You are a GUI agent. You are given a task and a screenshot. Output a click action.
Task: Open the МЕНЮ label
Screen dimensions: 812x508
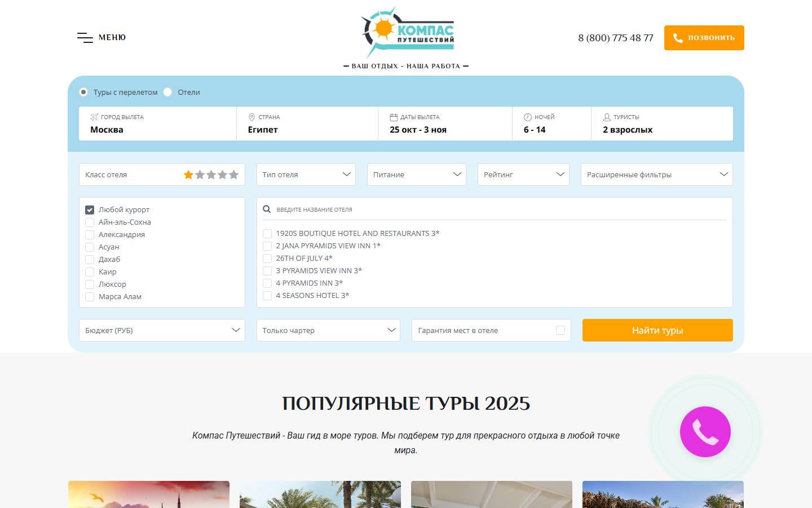pos(112,37)
